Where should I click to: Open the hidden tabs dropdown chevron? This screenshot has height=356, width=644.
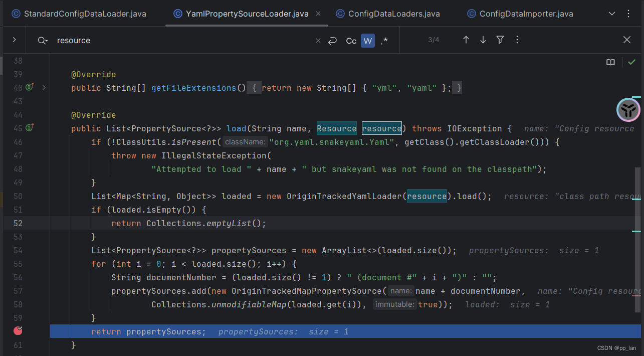611,14
